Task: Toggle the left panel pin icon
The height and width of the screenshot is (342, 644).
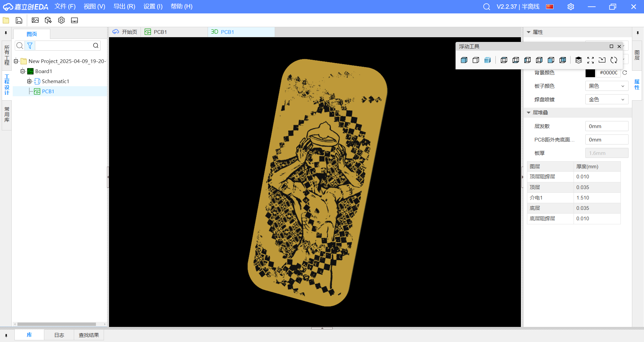Action: click(x=6, y=33)
